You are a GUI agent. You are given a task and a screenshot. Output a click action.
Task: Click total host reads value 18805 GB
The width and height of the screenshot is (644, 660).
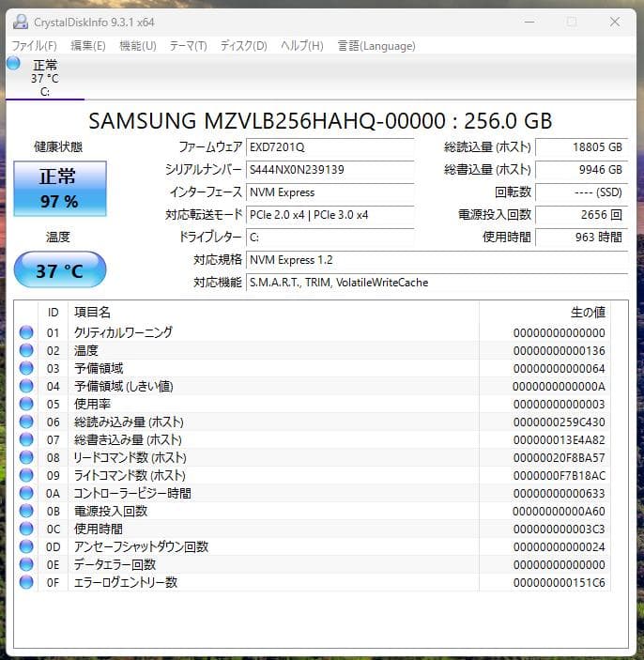pos(582,146)
